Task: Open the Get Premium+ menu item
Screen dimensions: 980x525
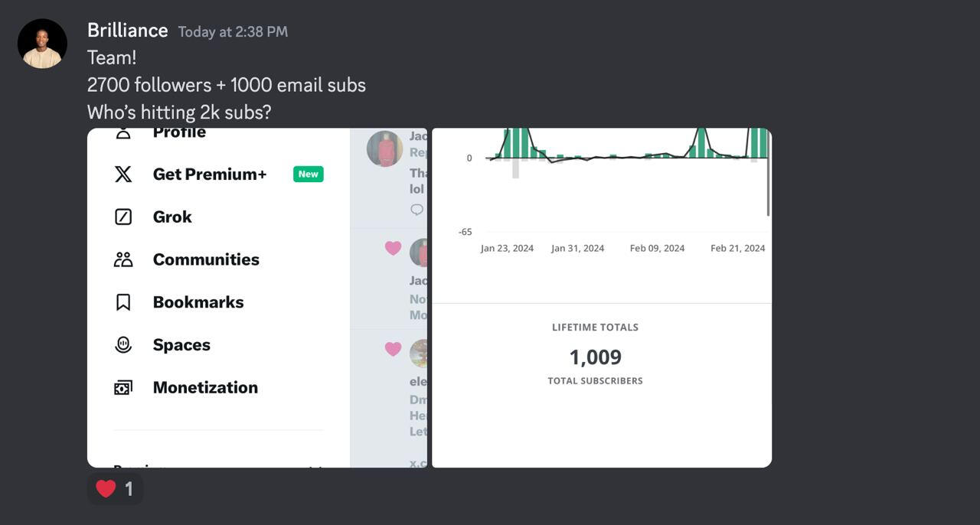Action: pos(218,174)
